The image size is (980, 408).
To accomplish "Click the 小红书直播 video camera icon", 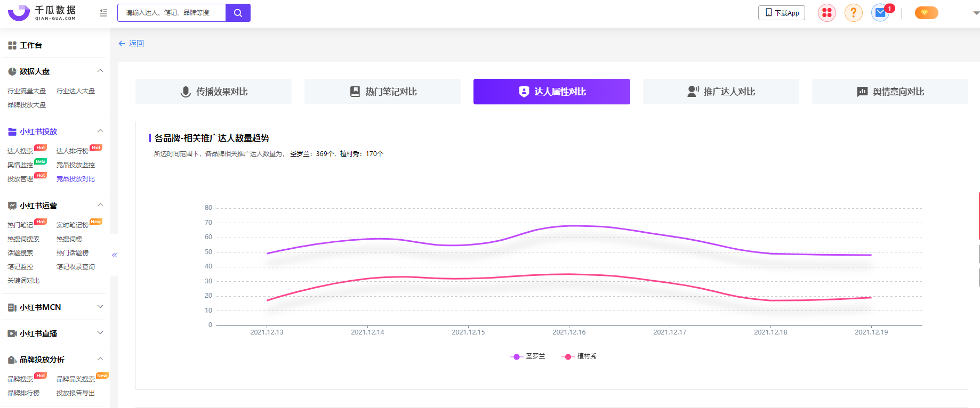I will click(12, 333).
